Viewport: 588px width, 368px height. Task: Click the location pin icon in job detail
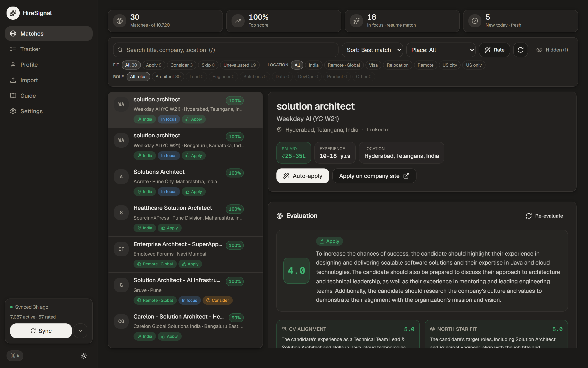(280, 130)
